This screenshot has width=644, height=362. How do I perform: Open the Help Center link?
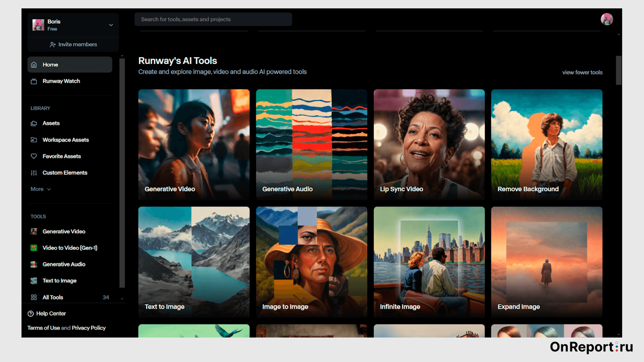coord(47,313)
